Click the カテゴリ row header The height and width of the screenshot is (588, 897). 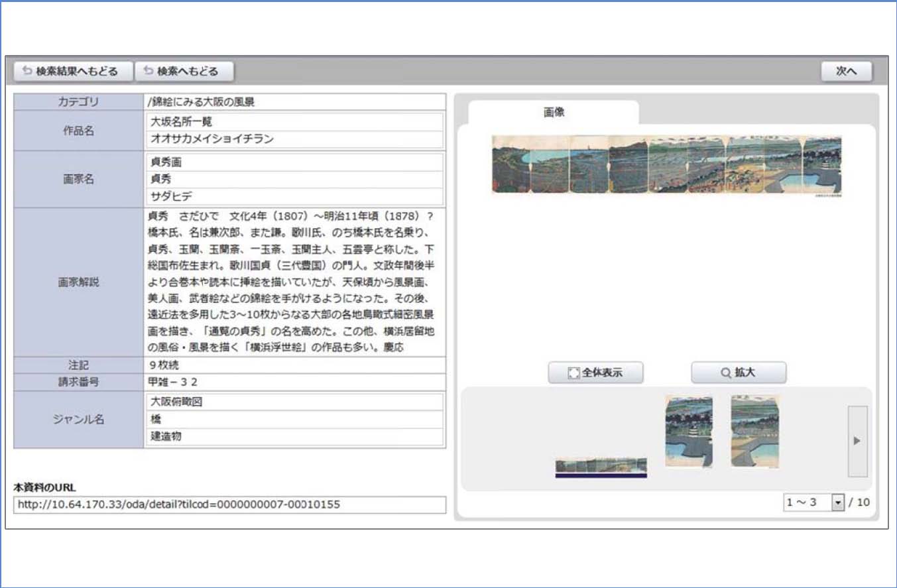click(x=79, y=102)
